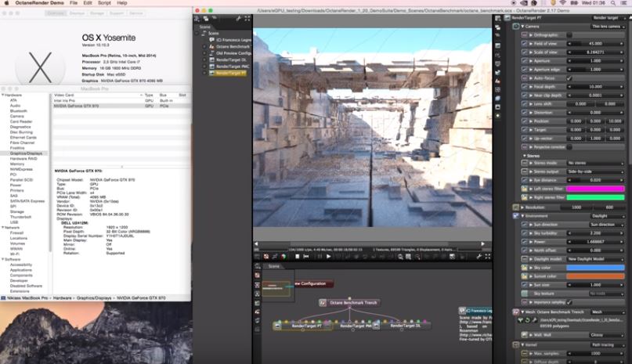The width and height of the screenshot is (632, 364).
Task: Uncheck the Auto-focus checkbox
Action: (x=569, y=78)
